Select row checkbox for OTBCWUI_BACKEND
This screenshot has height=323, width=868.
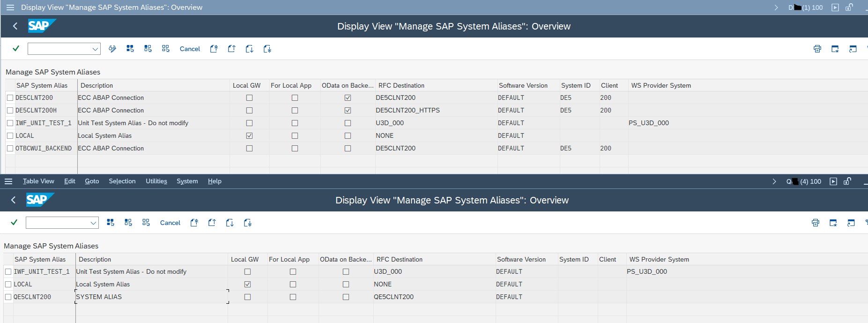pyautogui.click(x=10, y=149)
